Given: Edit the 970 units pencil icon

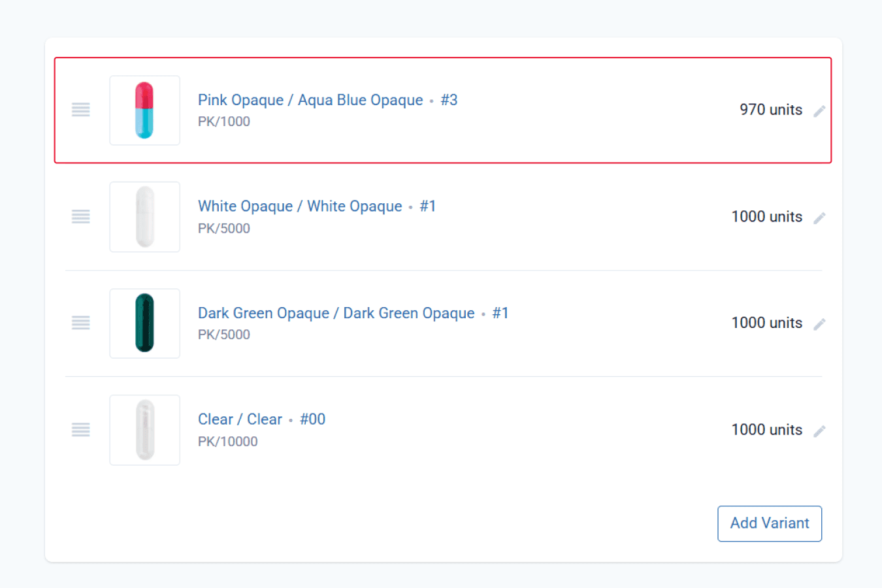Looking at the screenshot, I should pyautogui.click(x=819, y=111).
